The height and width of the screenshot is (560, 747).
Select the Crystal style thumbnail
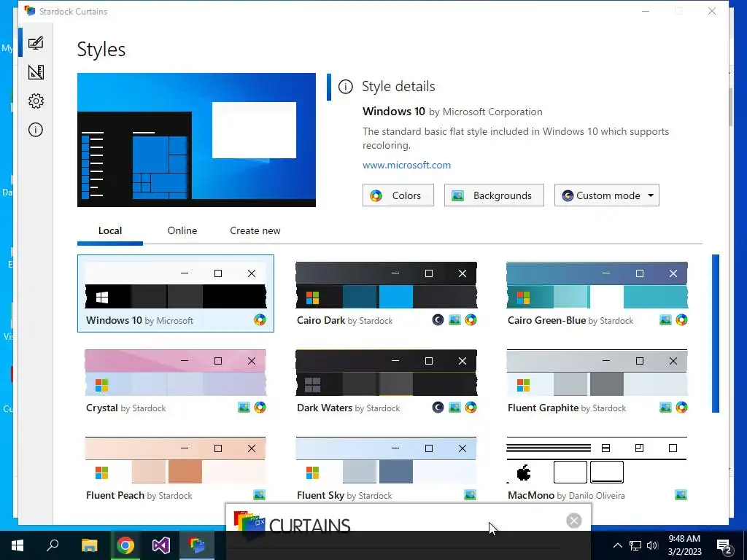tap(175, 373)
